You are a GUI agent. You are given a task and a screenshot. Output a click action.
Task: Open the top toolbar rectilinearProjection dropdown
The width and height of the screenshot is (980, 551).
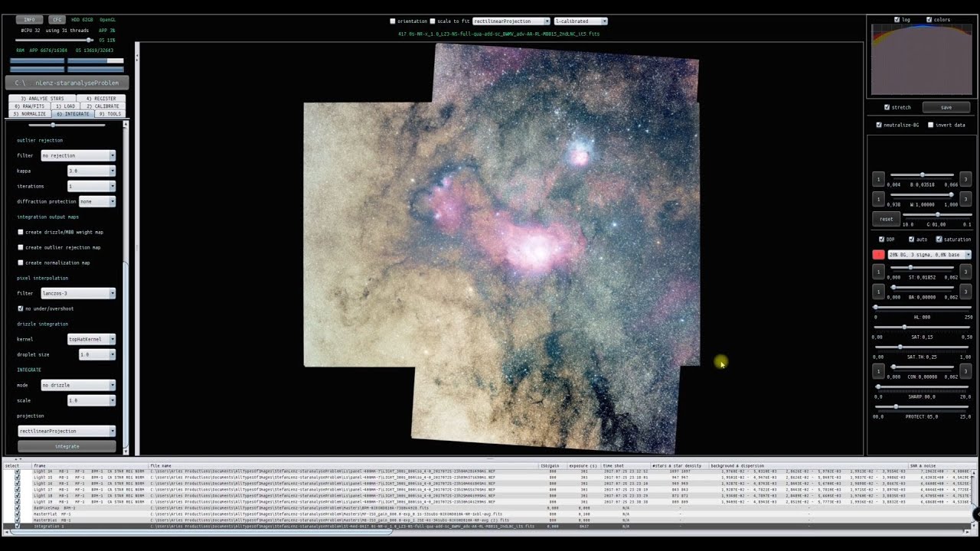pyautogui.click(x=511, y=21)
